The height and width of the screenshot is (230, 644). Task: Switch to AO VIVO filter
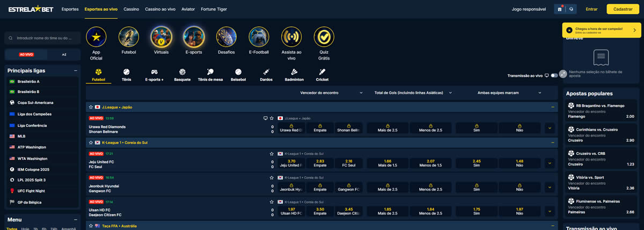coord(26,54)
